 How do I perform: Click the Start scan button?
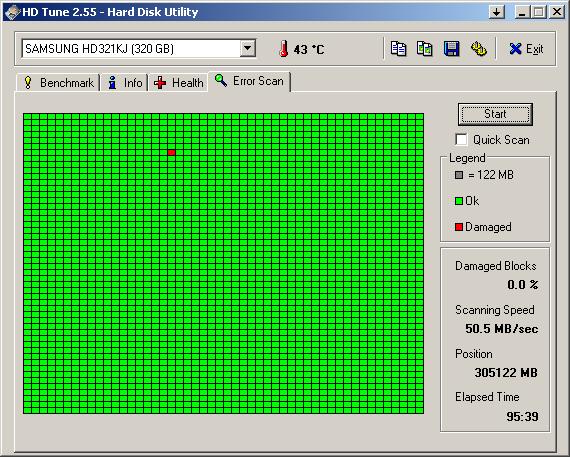point(495,114)
